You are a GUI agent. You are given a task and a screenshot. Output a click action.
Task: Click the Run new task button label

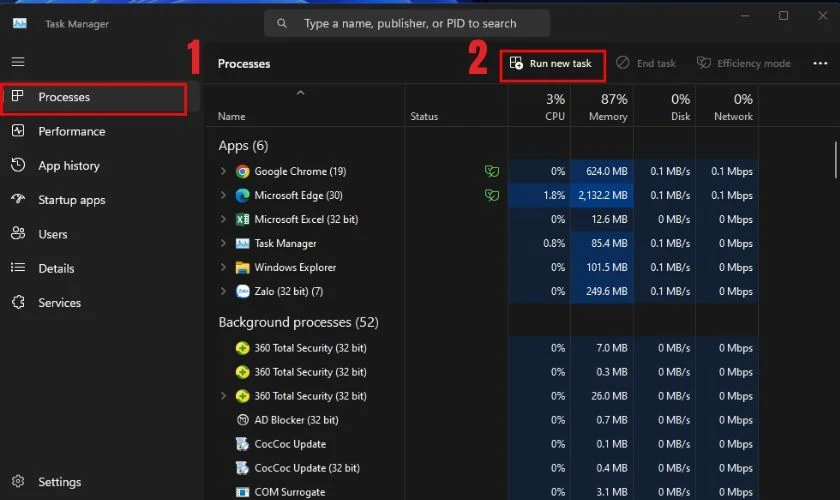[560, 63]
